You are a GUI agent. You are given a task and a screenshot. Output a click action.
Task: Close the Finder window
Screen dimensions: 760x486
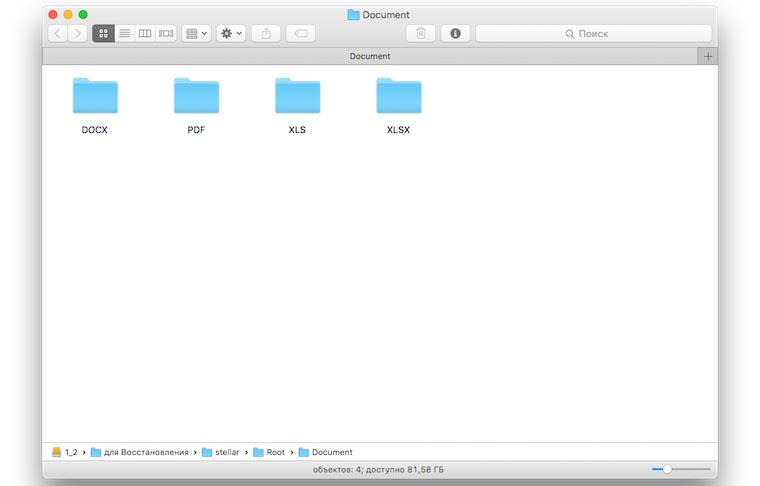click(x=53, y=15)
